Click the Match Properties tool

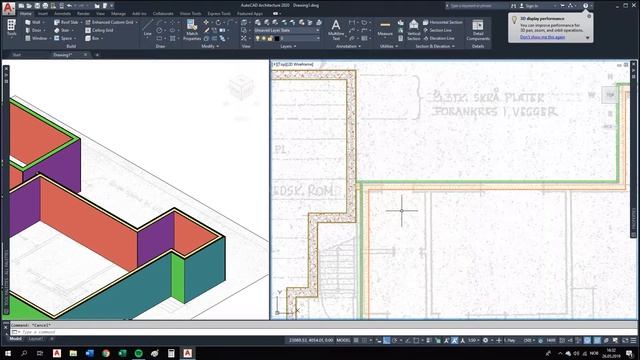pos(192,30)
